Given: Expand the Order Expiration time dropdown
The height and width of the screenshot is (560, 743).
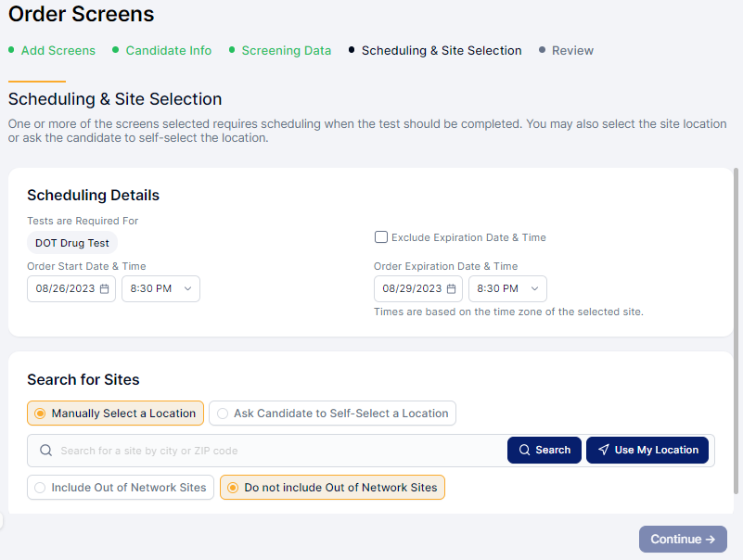Looking at the screenshot, I should [x=507, y=289].
